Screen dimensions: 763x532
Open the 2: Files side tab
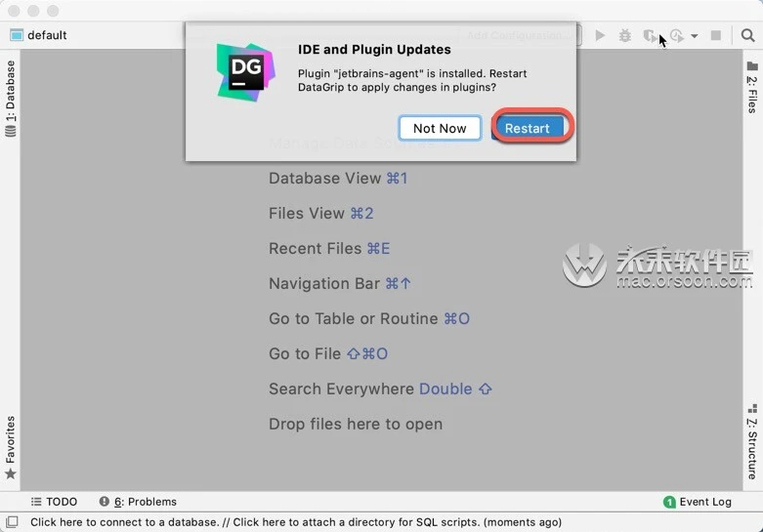tap(752, 88)
